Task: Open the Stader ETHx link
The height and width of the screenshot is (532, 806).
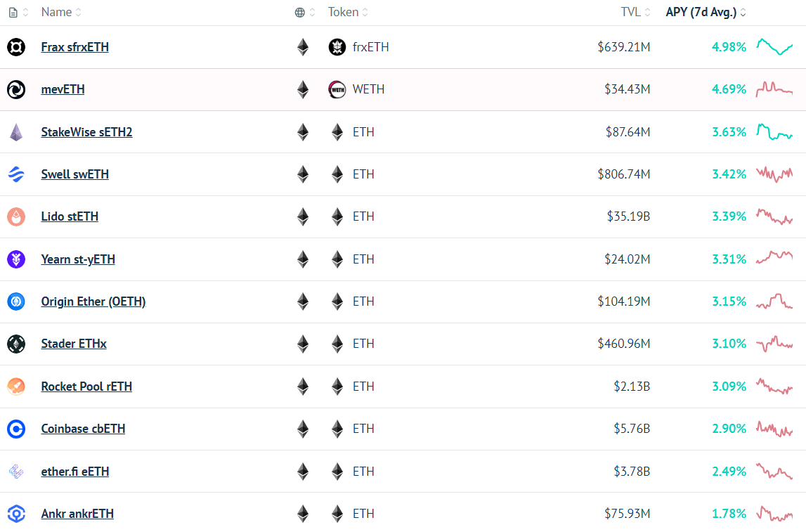Action: pyautogui.click(x=74, y=344)
